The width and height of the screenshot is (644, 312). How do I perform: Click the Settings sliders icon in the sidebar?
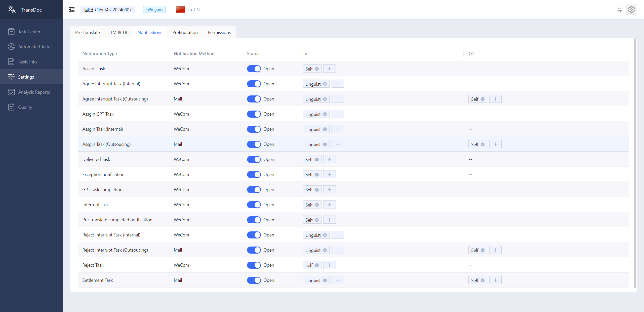11,77
